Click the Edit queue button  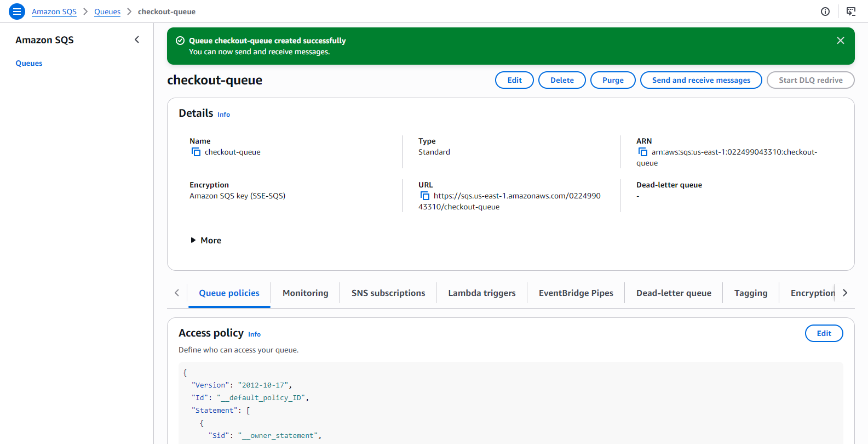click(x=514, y=80)
